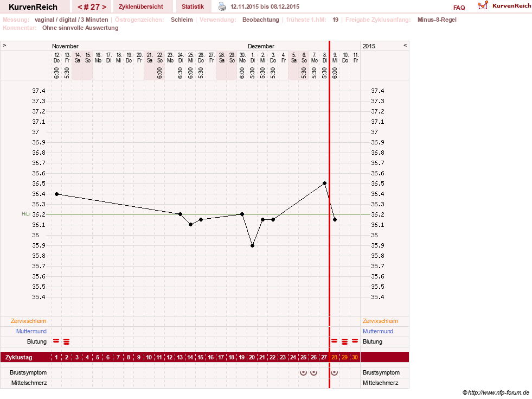The image size is (532, 399).
Task: Click the '8. Di' date column header
Action: pos(324,58)
